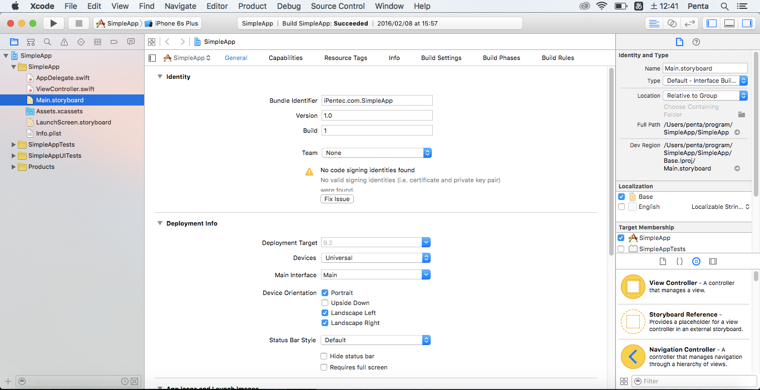Select ViewController.swift in navigator
Viewport: 760px width, 390px height.
65,89
